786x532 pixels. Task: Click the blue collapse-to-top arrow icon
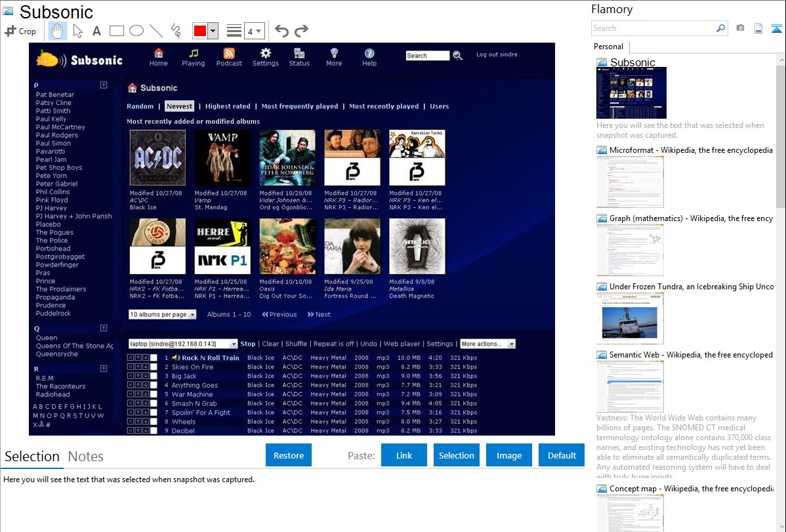coord(776,28)
